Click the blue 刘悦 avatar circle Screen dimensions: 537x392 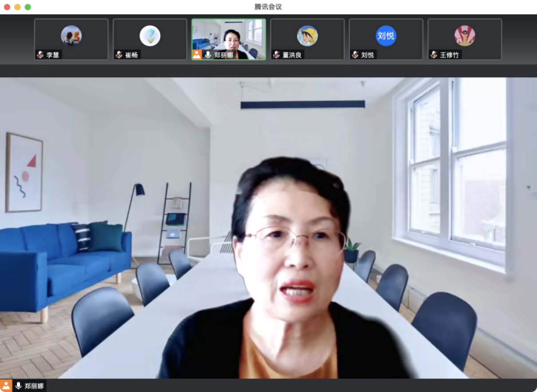coord(386,36)
